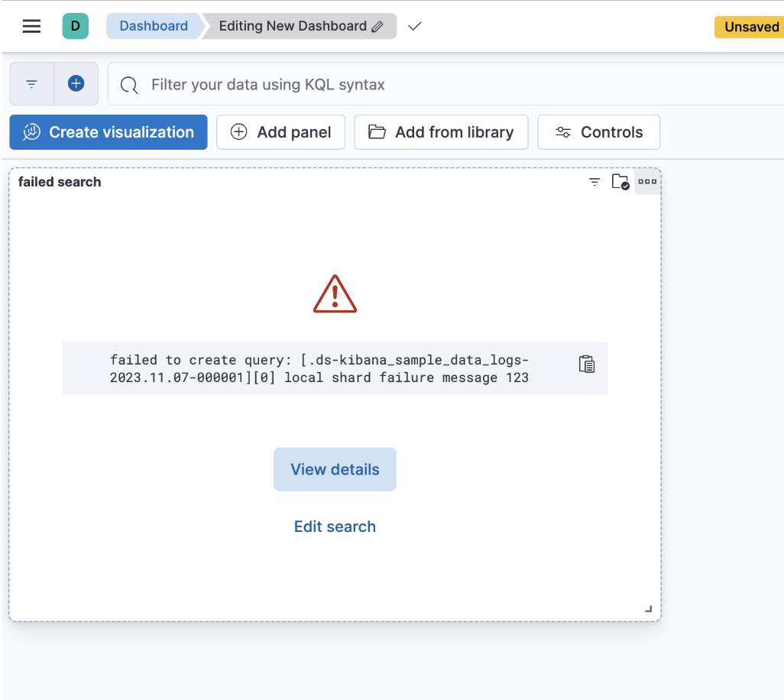Navigate back using the Dashboard breadcrumb
Screen dimensions: 784x700
(154, 25)
